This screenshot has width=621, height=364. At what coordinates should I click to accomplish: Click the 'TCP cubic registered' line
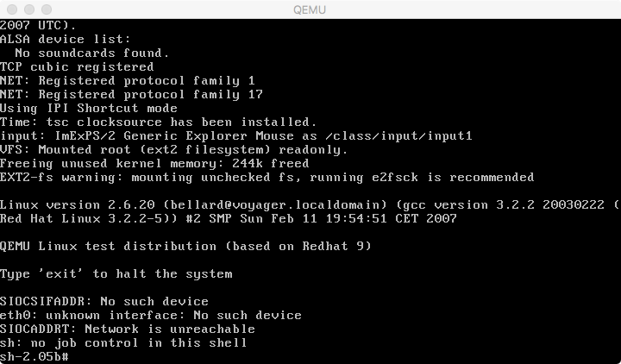point(77,67)
